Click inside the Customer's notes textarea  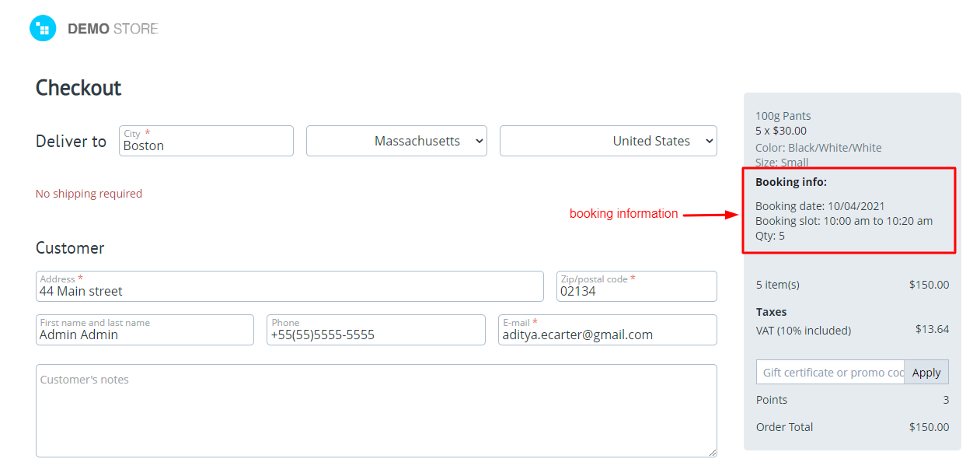(376, 411)
